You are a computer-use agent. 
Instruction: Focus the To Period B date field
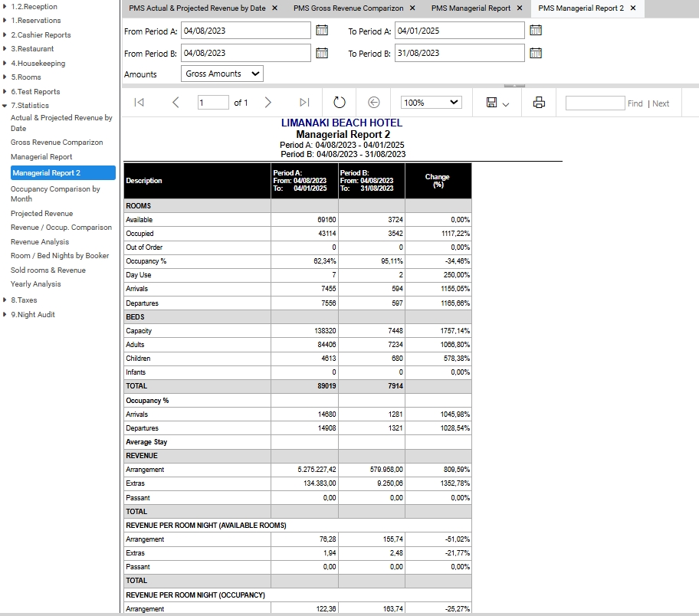pyautogui.click(x=460, y=53)
